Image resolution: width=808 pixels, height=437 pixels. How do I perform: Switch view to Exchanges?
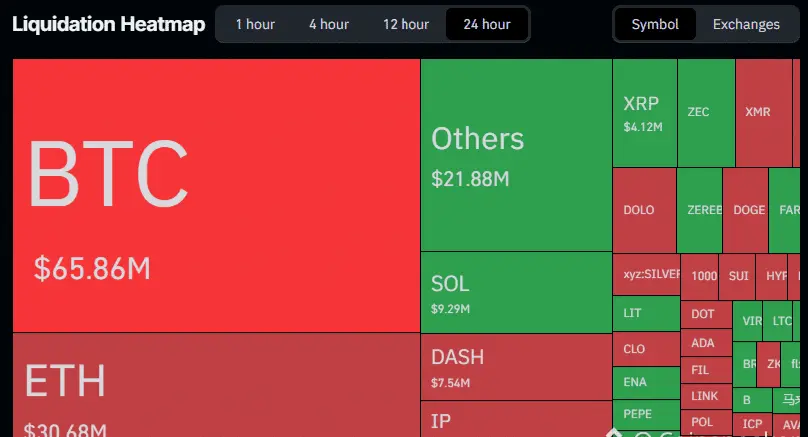click(746, 24)
